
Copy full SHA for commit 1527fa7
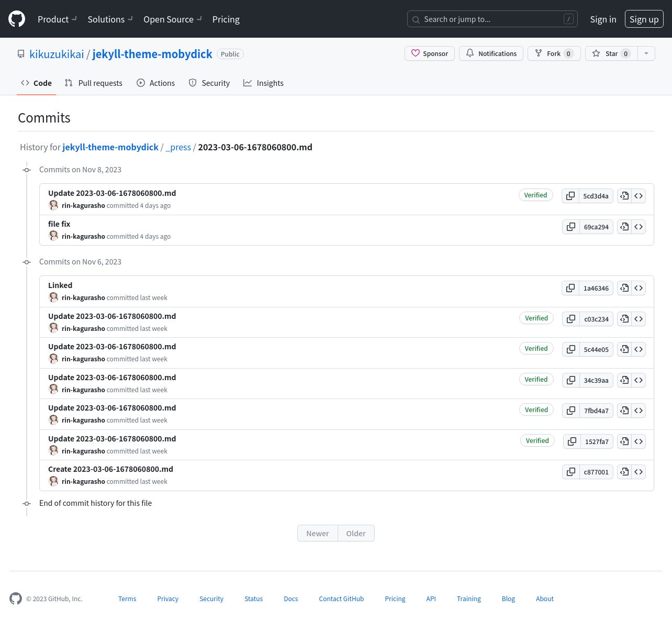click(x=572, y=441)
